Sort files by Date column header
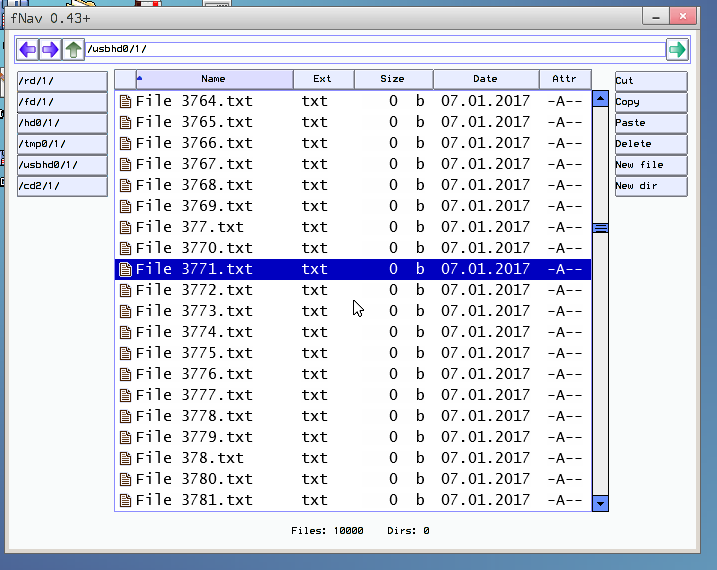 [485, 79]
